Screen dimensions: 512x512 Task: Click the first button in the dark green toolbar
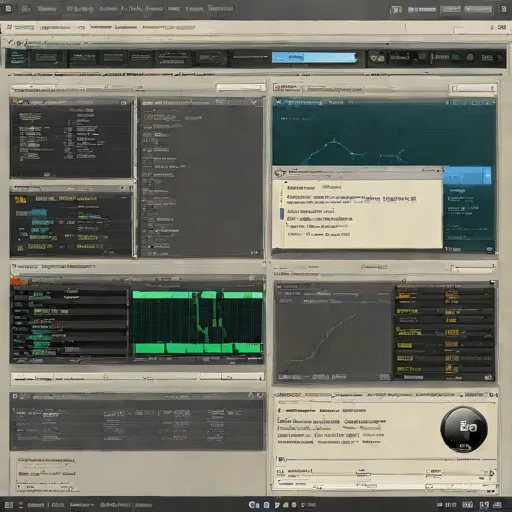[17, 58]
